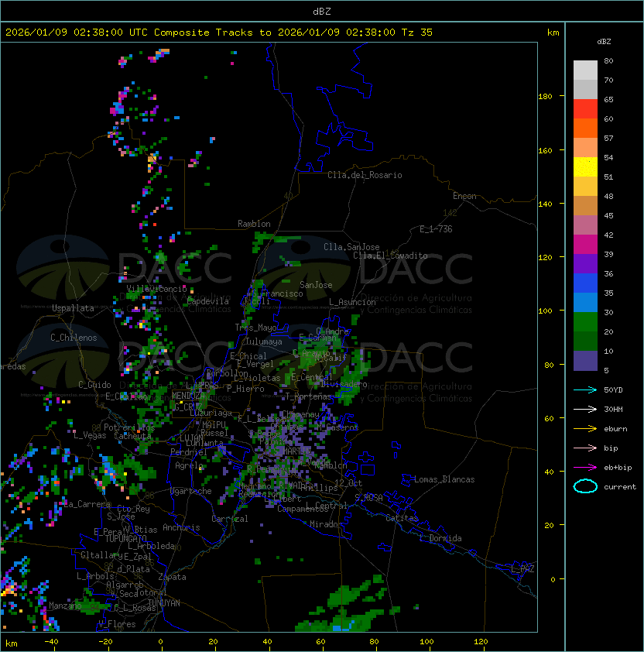Click the 'Catitas' map label
This screenshot has height=652, width=644.
pyautogui.click(x=402, y=518)
